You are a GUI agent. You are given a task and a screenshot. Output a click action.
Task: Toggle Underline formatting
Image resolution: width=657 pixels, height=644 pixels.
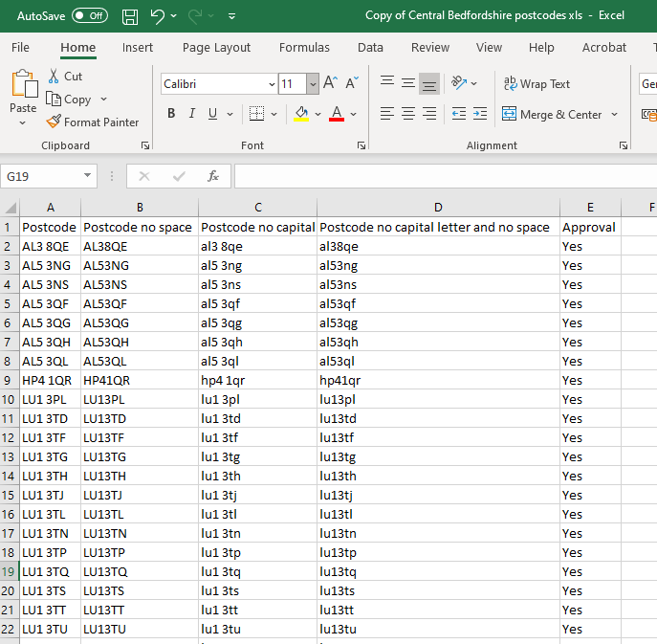(x=212, y=114)
